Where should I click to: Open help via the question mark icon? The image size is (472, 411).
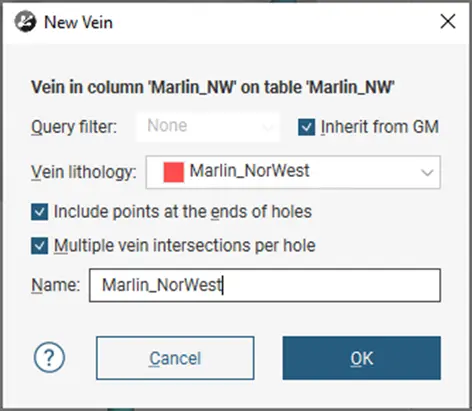point(49,358)
